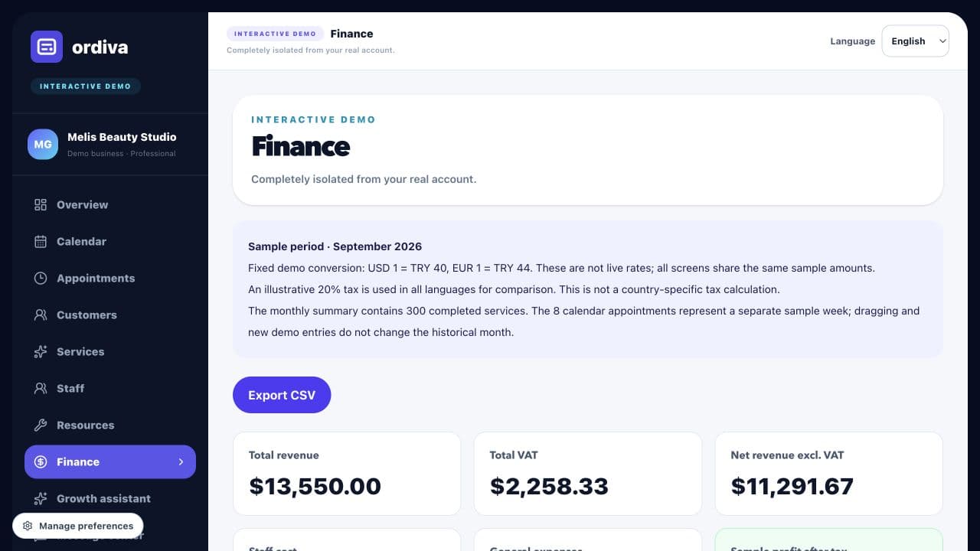Go to the Growth assistant menu item
The width and height of the screenshot is (980, 551).
coord(110,498)
